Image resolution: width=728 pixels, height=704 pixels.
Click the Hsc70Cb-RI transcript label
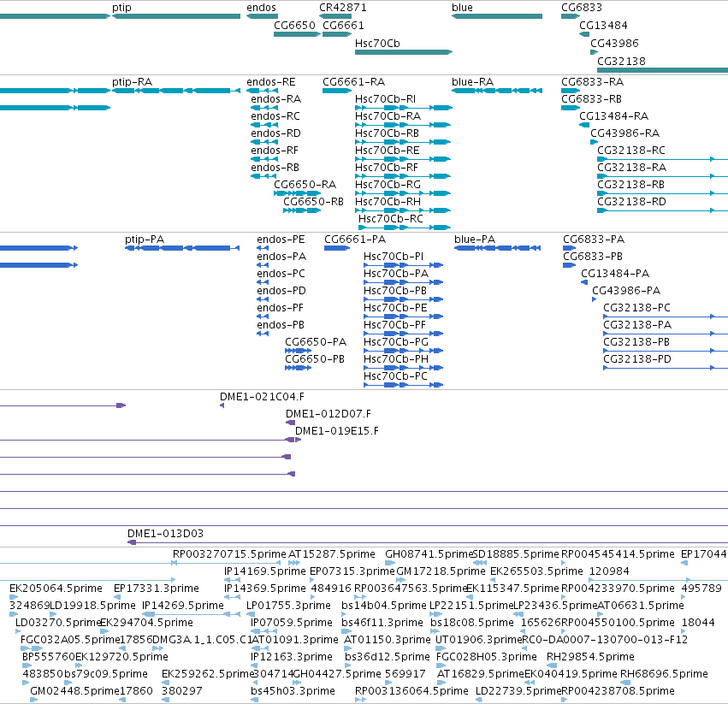385,99
